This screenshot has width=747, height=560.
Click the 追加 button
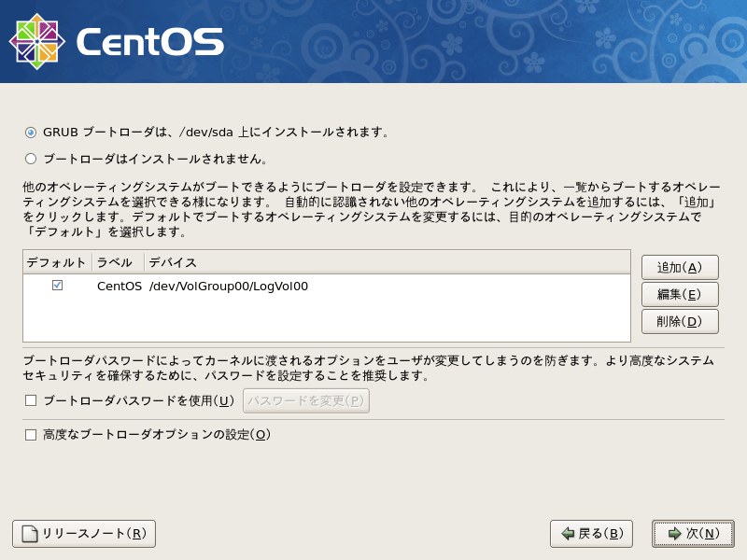[x=678, y=266]
